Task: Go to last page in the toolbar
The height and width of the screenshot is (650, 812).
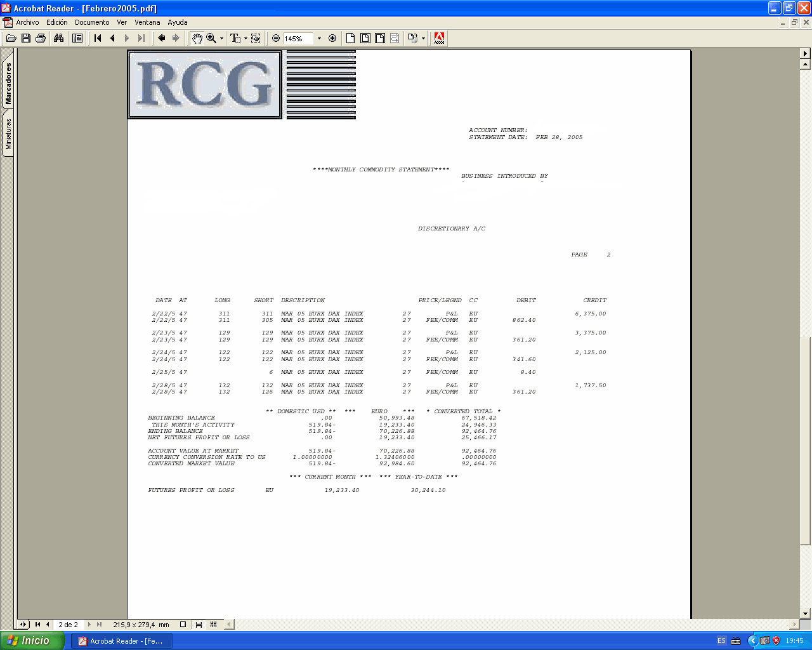Action: click(x=141, y=38)
